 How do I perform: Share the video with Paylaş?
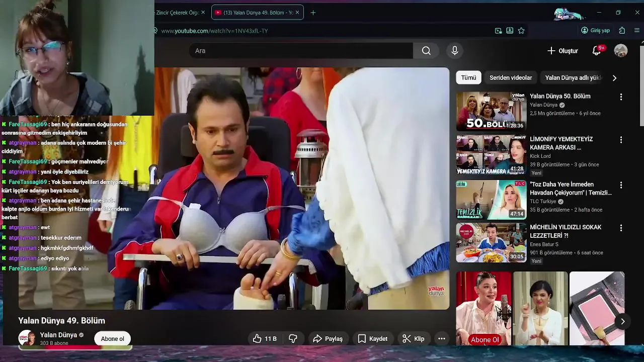[328, 339]
